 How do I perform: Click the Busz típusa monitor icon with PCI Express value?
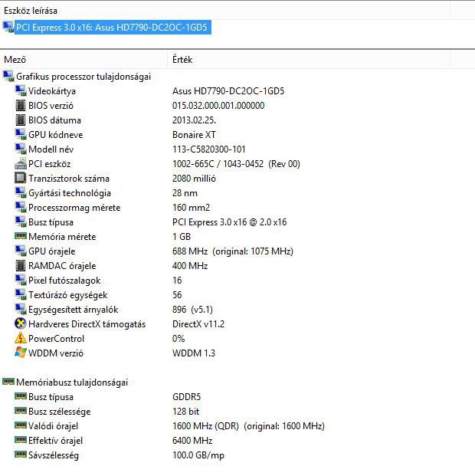[x=21, y=222]
